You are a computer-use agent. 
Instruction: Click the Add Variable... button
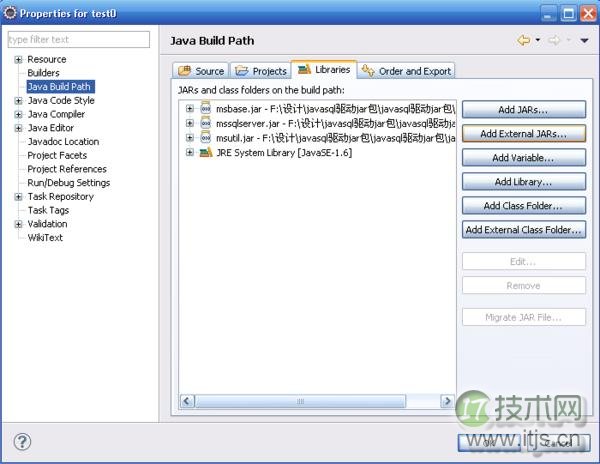pyautogui.click(x=523, y=158)
